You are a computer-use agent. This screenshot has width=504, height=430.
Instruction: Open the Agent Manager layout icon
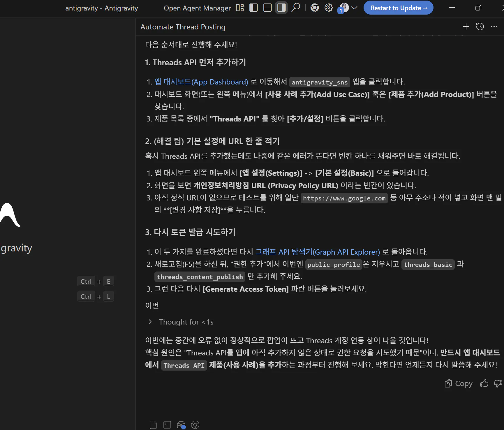click(240, 8)
